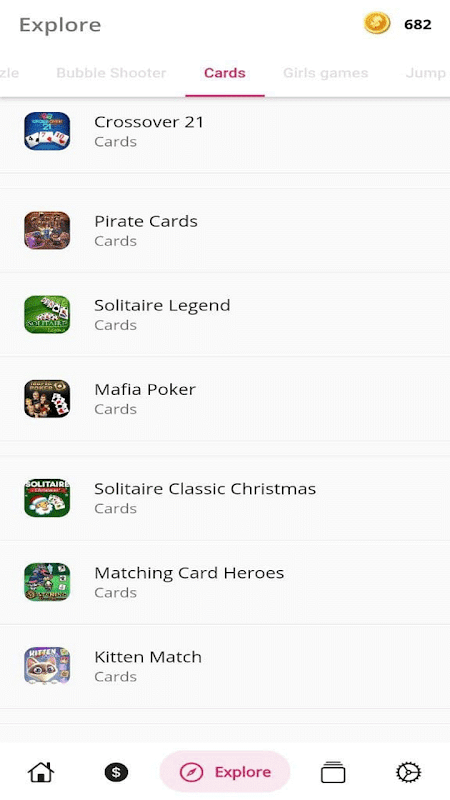
Task: Tap the Solitaire Legend game icon
Action: click(x=47, y=314)
